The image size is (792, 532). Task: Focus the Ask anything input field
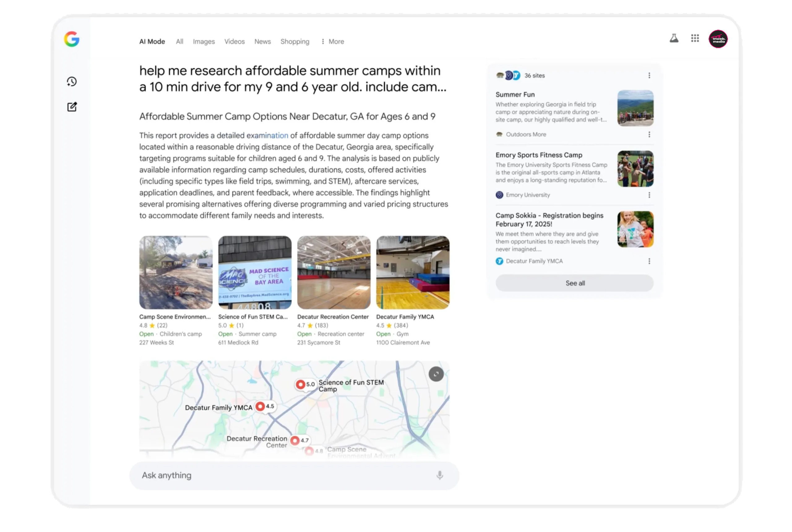click(287, 475)
